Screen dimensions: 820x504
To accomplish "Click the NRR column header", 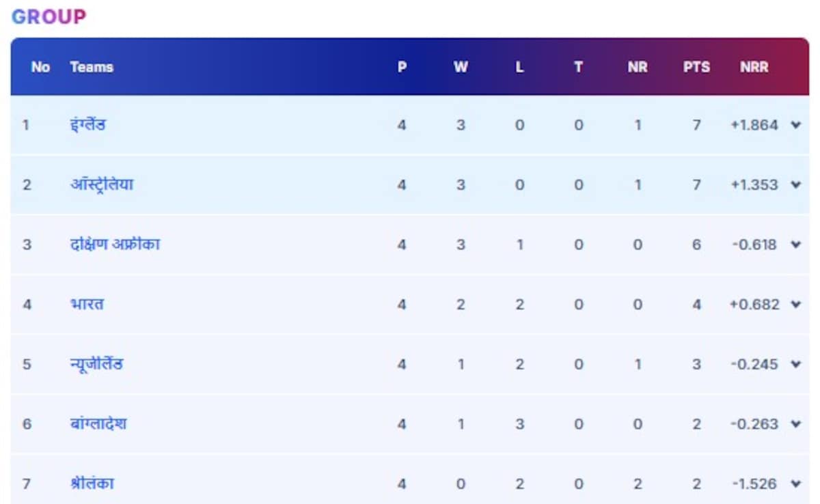I will click(754, 67).
